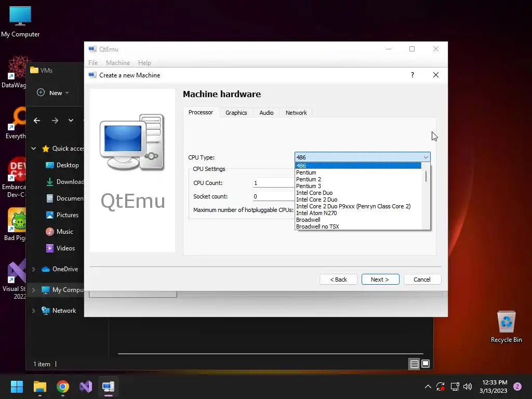This screenshot has width=532, height=399.
Task: Open DataWag desktop shortcut
Action: [x=14, y=72]
